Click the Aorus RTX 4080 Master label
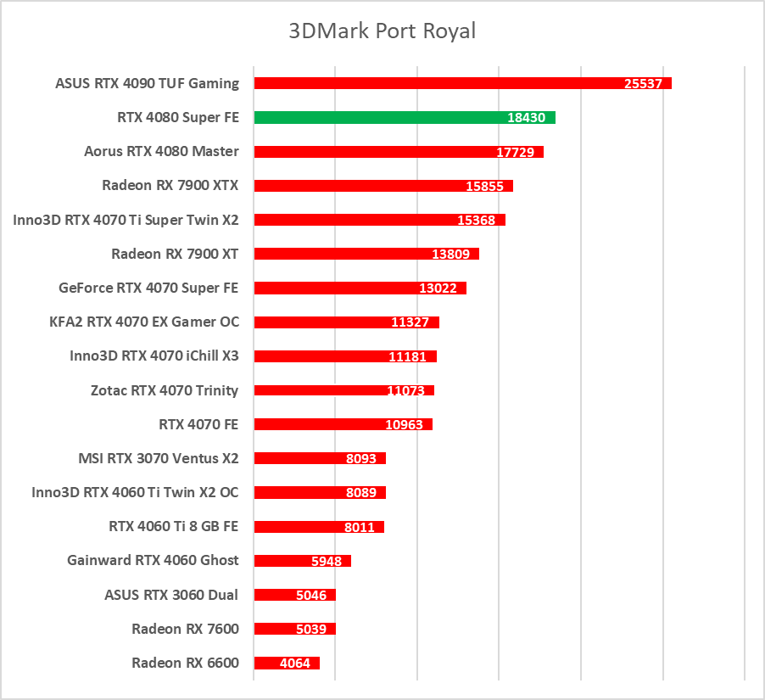 161,151
